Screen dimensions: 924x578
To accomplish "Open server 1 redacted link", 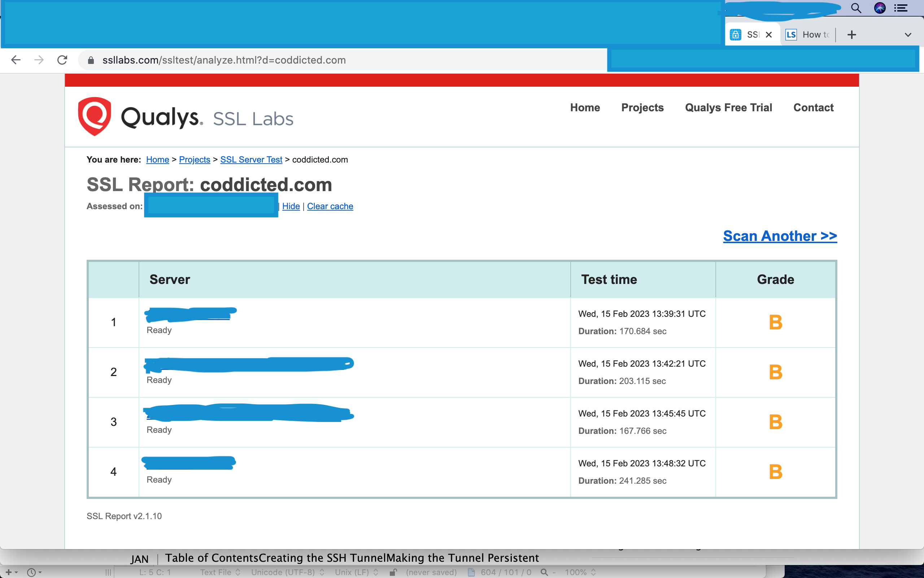I will (x=190, y=314).
